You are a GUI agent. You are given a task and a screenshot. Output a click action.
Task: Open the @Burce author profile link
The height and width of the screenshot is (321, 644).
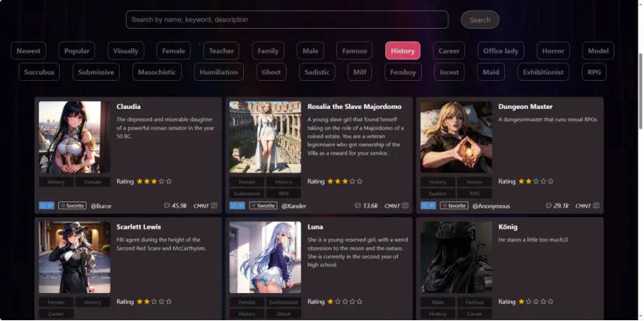pyautogui.click(x=101, y=206)
